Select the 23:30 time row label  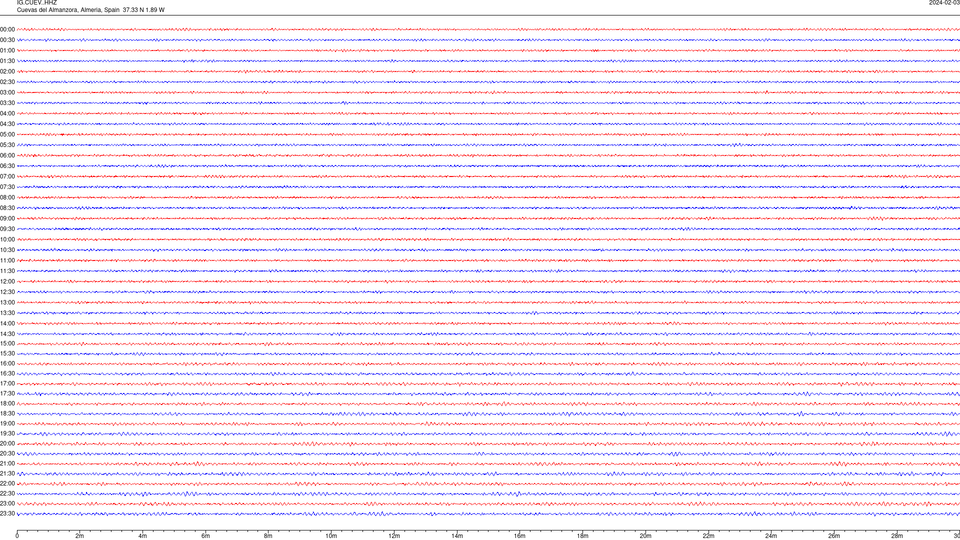point(7,514)
